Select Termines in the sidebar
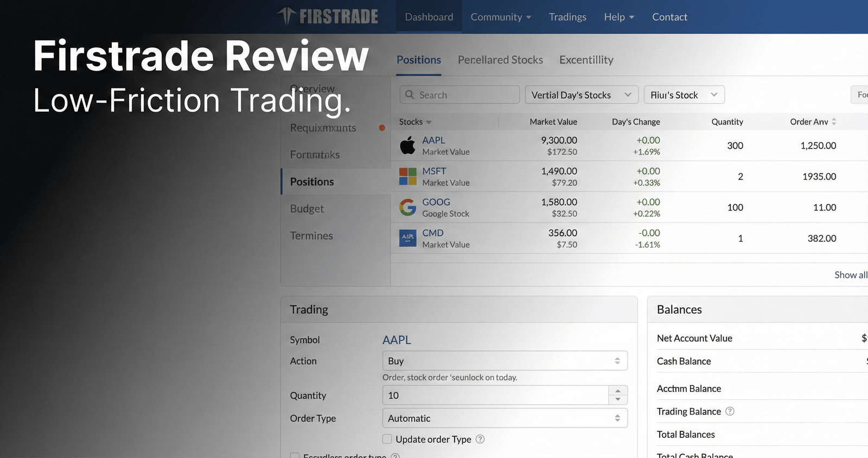The image size is (868, 458). pyautogui.click(x=311, y=236)
